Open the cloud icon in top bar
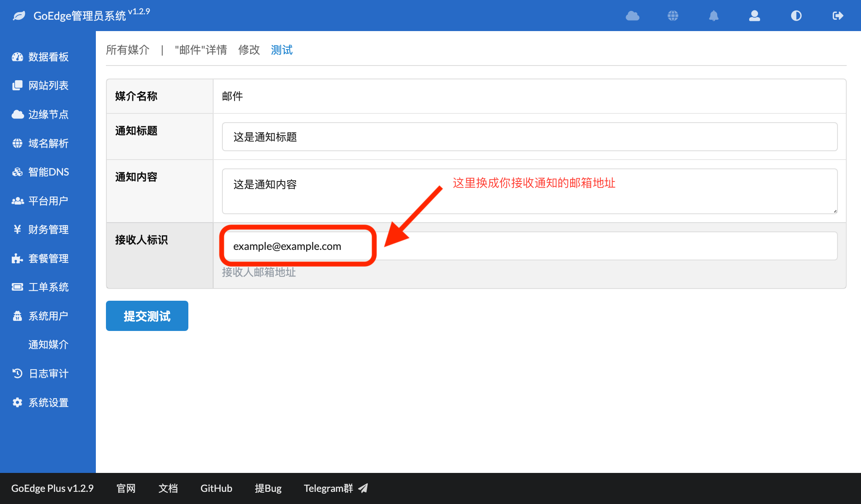The width and height of the screenshot is (861, 504). pyautogui.click(x=632, y=16)
